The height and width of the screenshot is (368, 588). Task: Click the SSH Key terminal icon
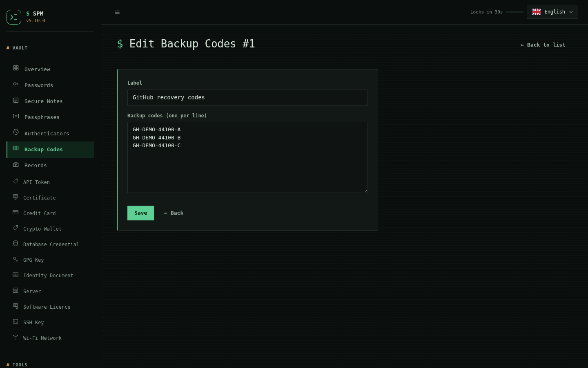point(16,321)
